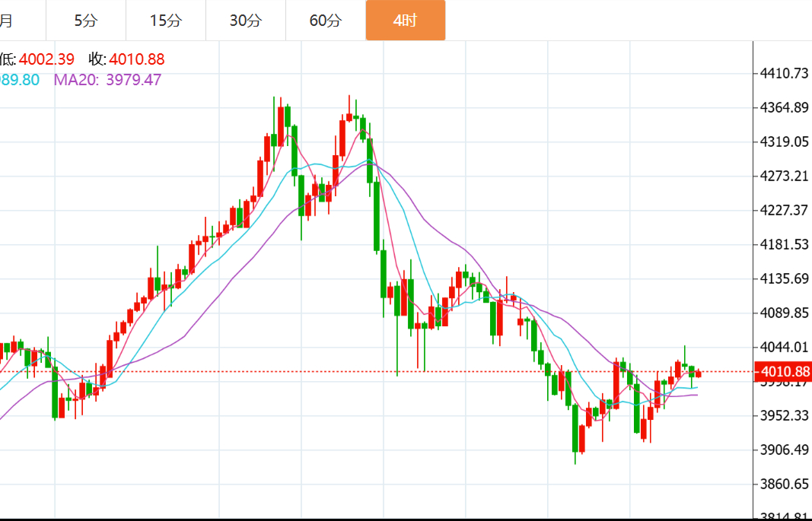Click the 4181.53 price axis label
812x521 pixels.
point(784,244)
